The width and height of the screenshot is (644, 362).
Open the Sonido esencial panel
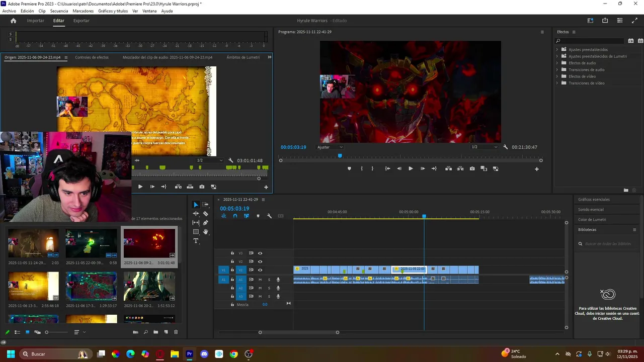[x=591, y=210]
